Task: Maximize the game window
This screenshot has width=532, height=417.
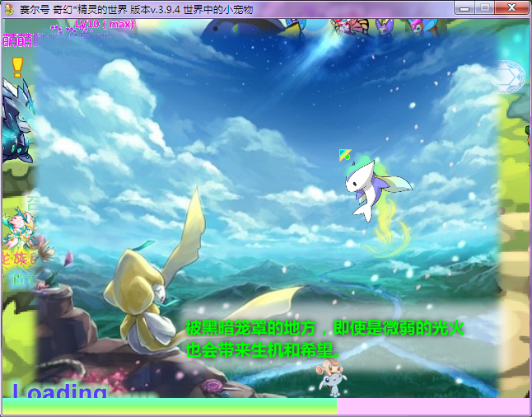Action: [485, 8]
